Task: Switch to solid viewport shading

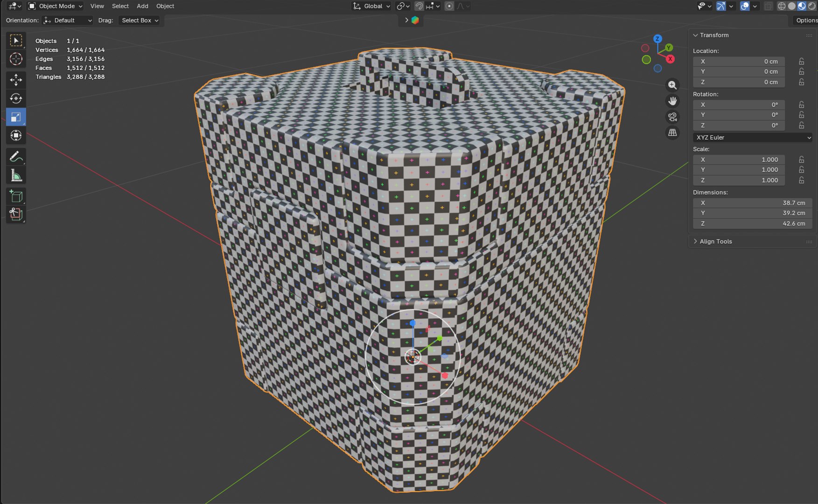Action: 792,6
